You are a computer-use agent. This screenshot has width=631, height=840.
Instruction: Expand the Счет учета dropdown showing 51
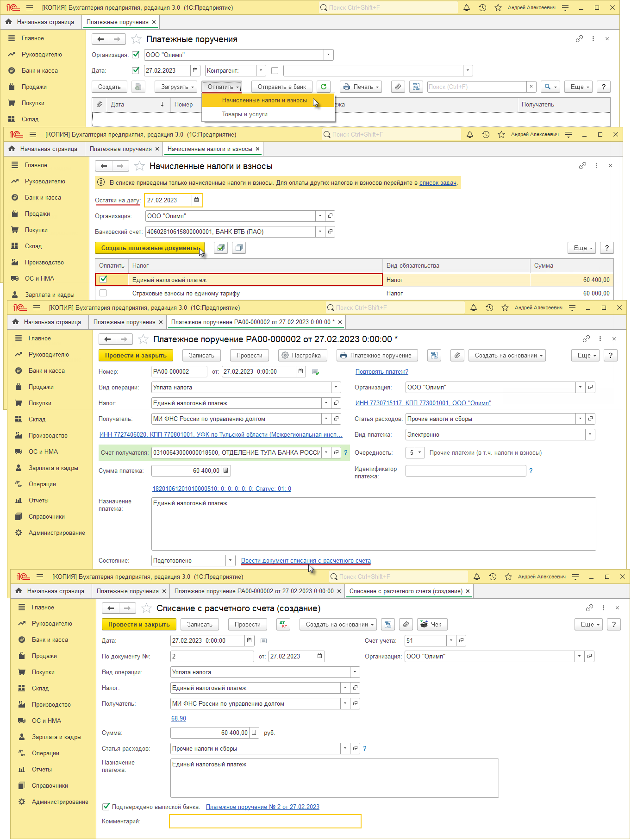451,640
